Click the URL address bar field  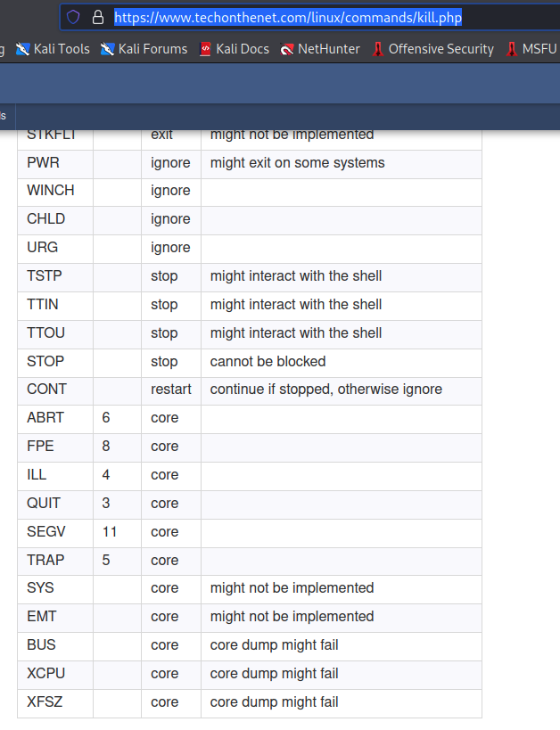309,17
